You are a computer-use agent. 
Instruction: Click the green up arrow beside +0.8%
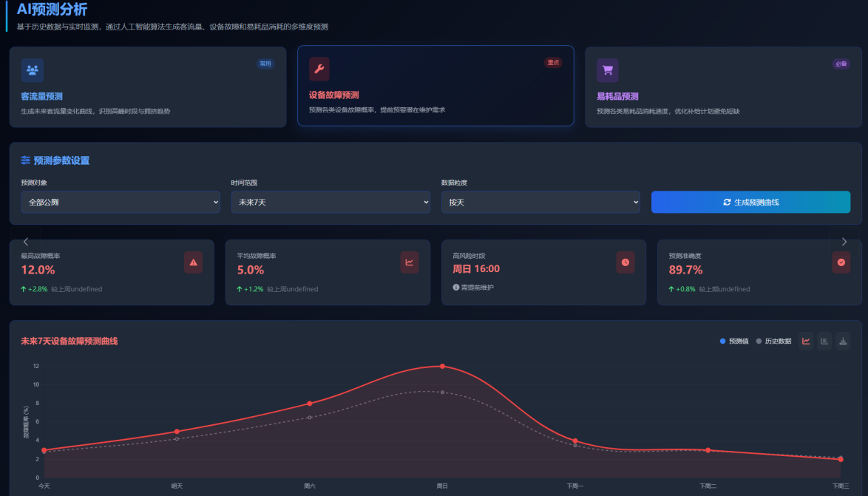pyautogui.click(x=671, y=289)
